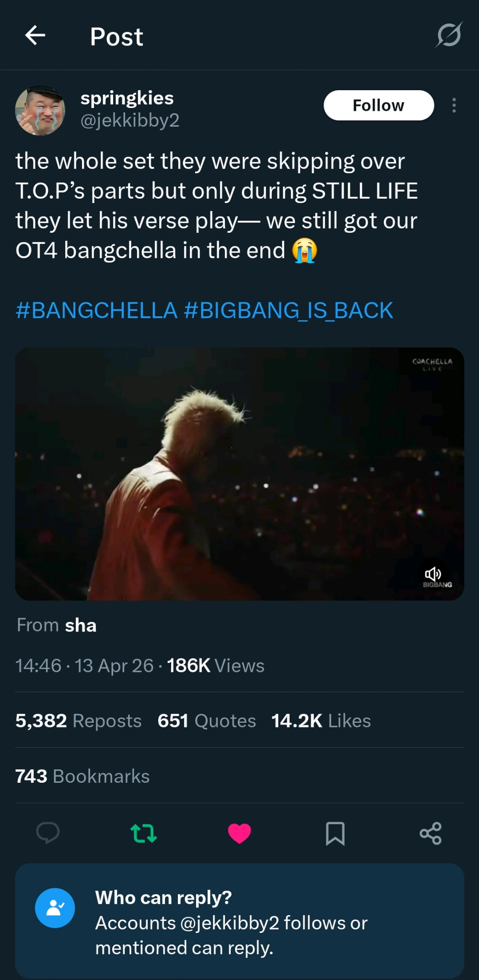View the 651 Quotes list
Screen dimensions: 479x980
pos(207,721)
